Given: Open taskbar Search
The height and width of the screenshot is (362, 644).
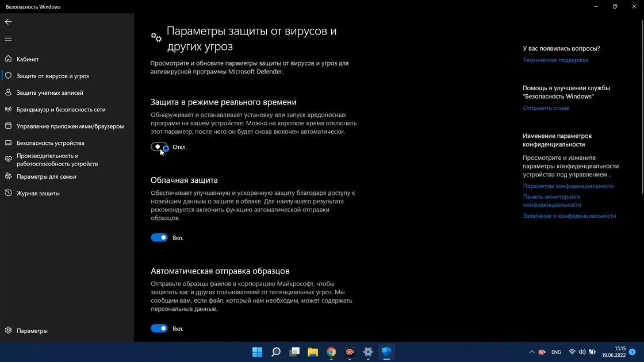Looking at the screenshot, I should coord(276,352).
